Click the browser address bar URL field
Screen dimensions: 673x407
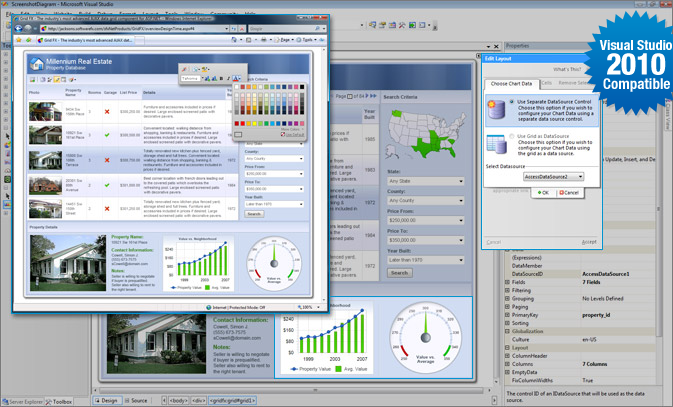[x=134, y=29]
